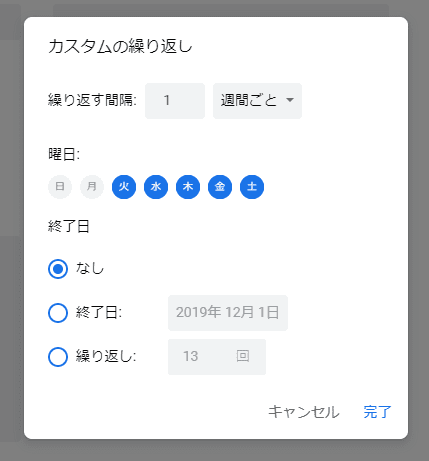The width and height of the screenshot is (429, 461).
Task: Deselect the 木 (Thursday) day circle
Action: pyautogui.click(x=188, y=187)
